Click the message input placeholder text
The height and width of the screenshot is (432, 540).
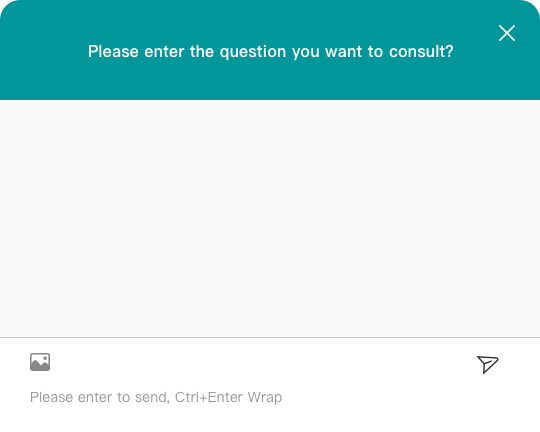156,397
